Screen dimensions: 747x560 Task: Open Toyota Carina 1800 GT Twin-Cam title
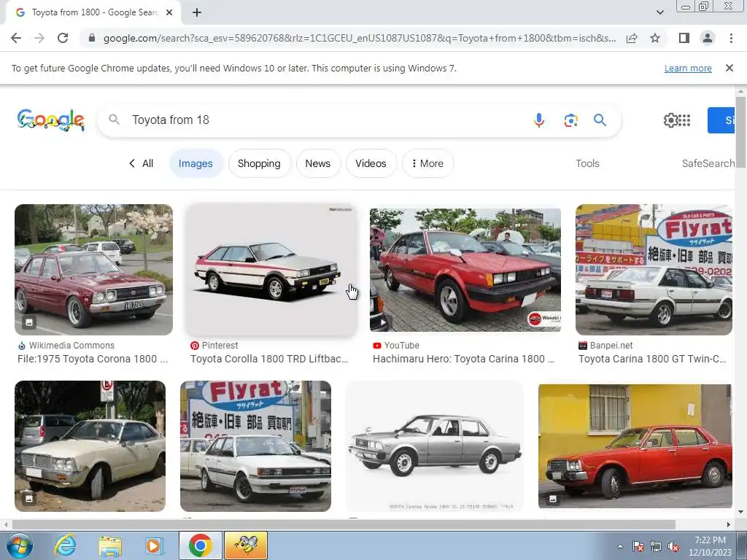pyautogui.click(x=652, y=359)
